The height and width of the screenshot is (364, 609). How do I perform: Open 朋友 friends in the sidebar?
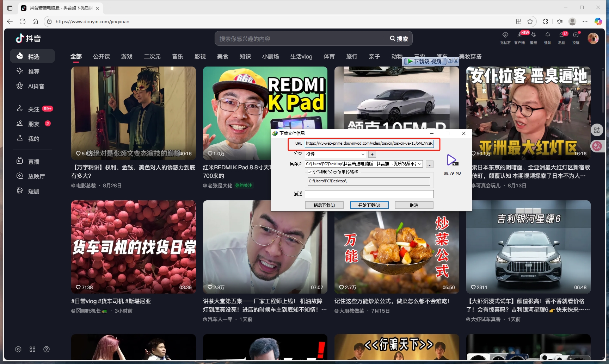click(x=32, y=124)
